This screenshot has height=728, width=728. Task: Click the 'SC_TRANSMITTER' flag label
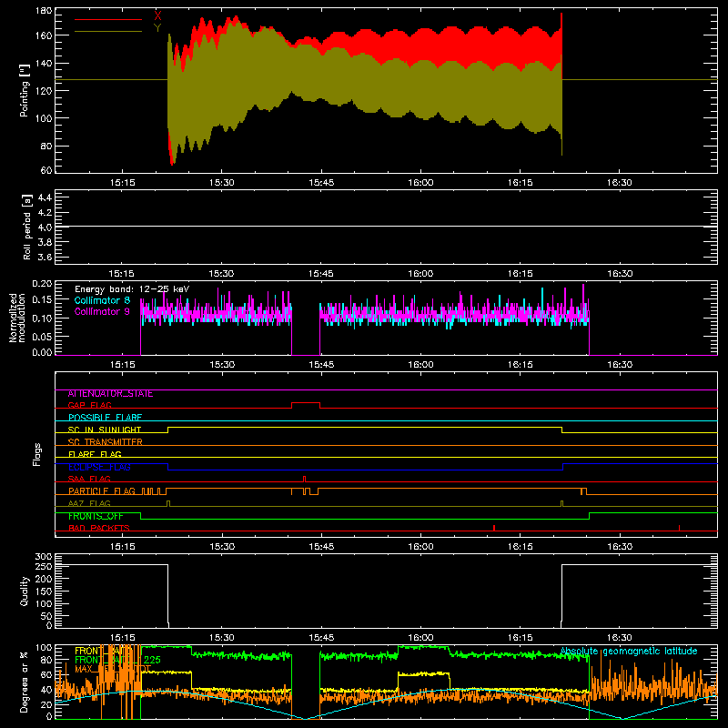105,442
